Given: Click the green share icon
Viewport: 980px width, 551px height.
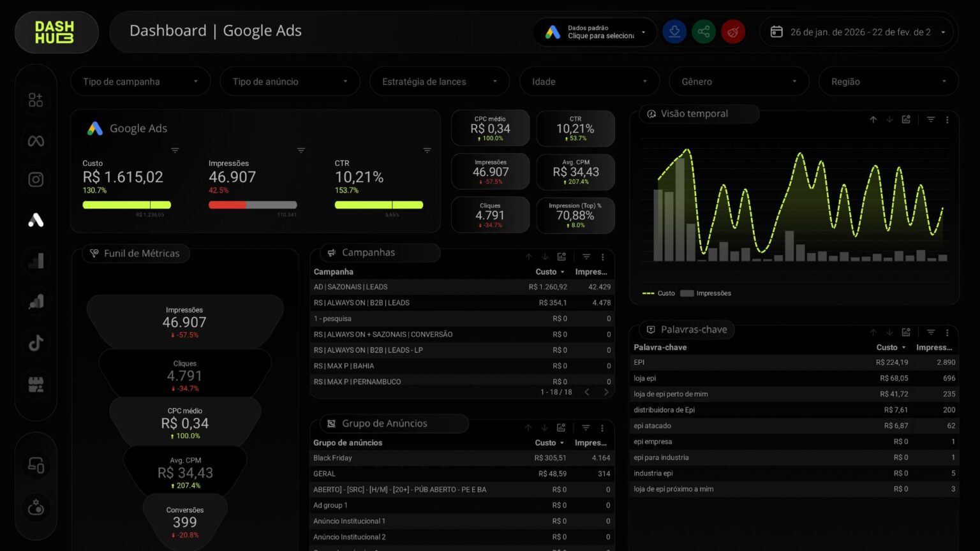Looking at the screenshot, I should (x=704, y=32).
